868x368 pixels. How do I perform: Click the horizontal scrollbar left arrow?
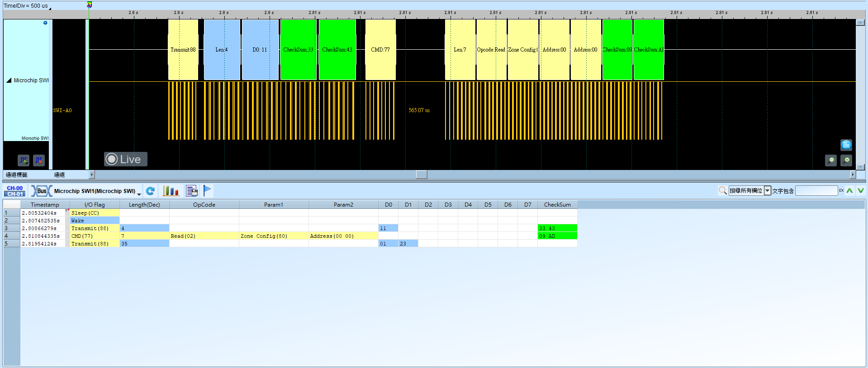[x=92, y=175]
